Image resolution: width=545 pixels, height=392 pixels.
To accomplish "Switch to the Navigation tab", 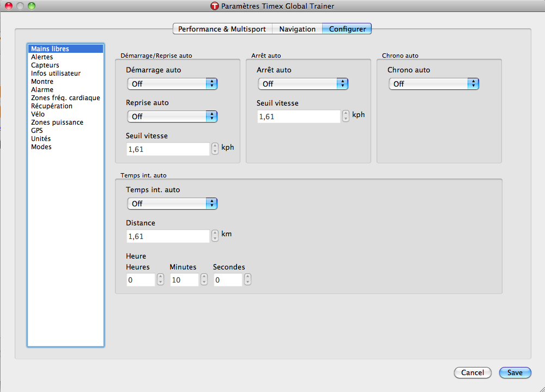I will 297,29.
